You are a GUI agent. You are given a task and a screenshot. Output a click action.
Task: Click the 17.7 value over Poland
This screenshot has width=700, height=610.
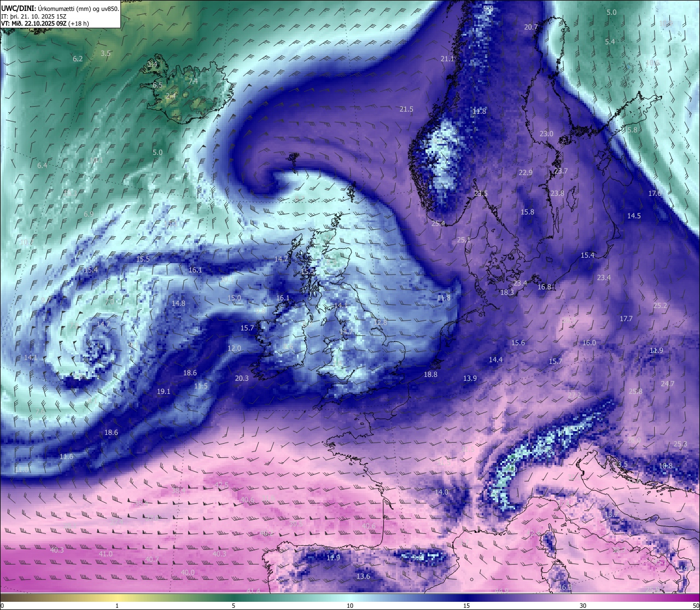626,318
